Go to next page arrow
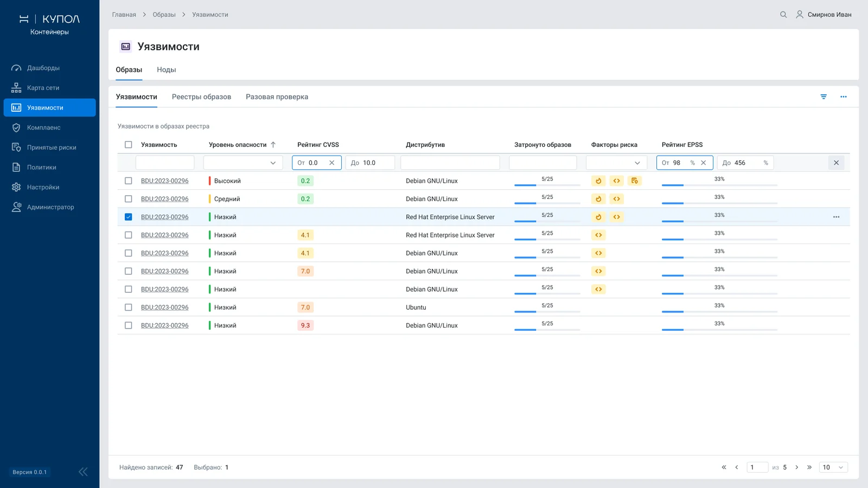The width and height of the screenshot is (868, 488). pos(796,467)
